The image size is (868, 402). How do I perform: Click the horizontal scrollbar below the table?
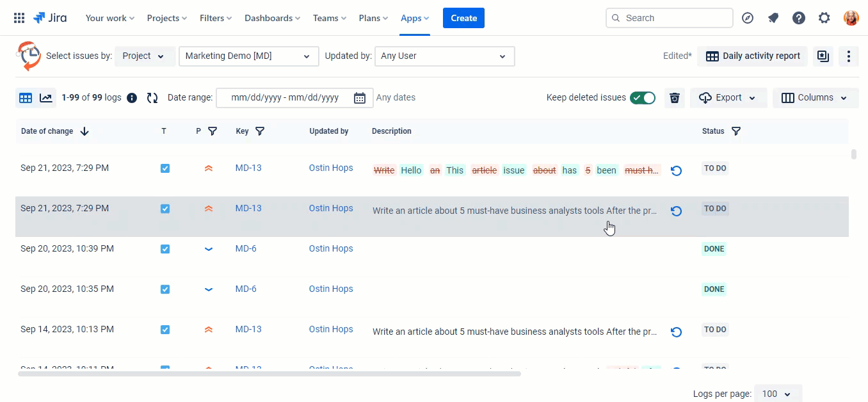[x=269, y=374]
